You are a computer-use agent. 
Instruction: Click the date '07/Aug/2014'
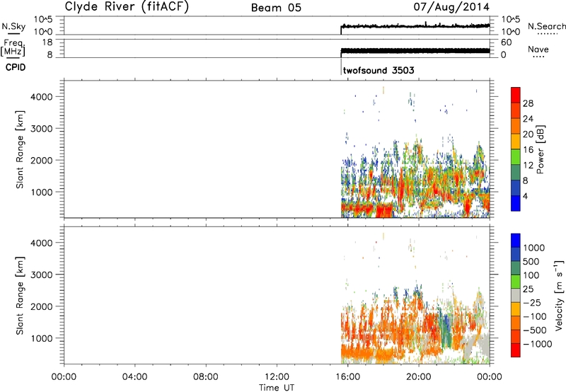(451, 7)
